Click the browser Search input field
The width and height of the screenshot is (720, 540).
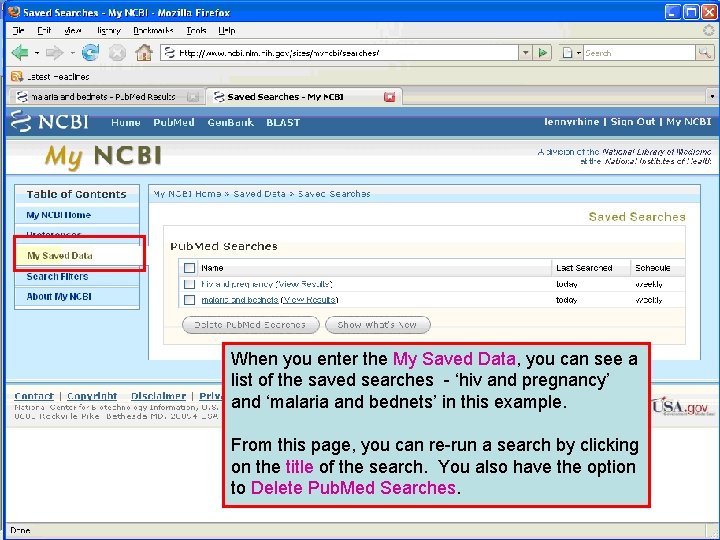[639, 53]
